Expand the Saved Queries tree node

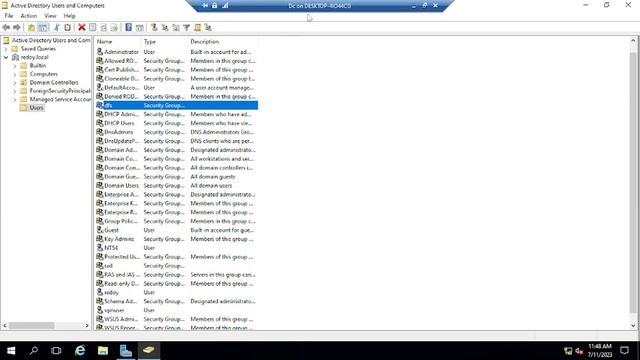coord(6,49)
